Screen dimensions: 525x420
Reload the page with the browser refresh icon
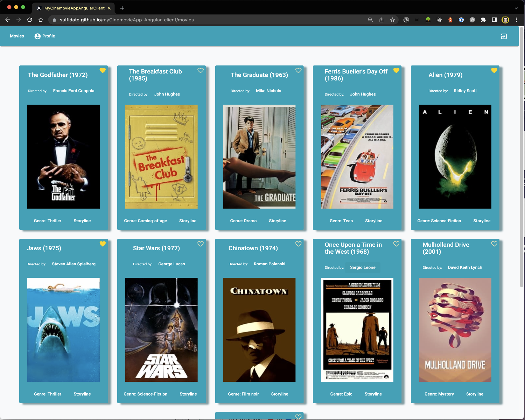coord(30,20)
